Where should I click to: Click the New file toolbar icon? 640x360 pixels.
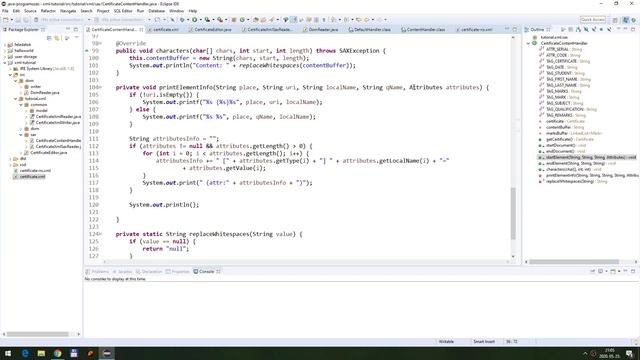pyautogui.click(x=6, y=20)
